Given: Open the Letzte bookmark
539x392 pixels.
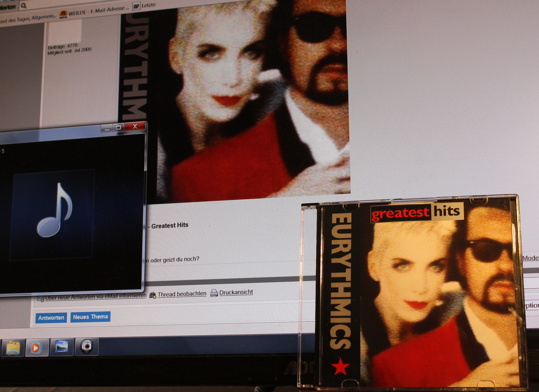Looking at the screenshot, I should [x=148, y=5].
